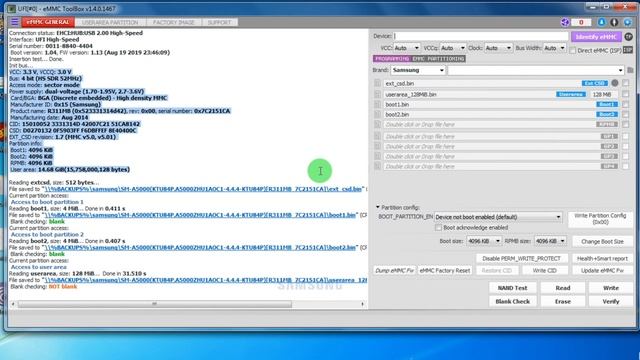The image size is (640, 360).
Task: Click the TP round icon beside Identify eMMC
Action: coord(629,37)
